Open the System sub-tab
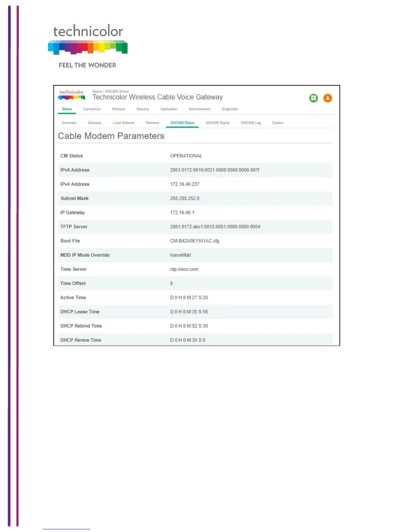 pyautogui.click(x=278, y=123)
